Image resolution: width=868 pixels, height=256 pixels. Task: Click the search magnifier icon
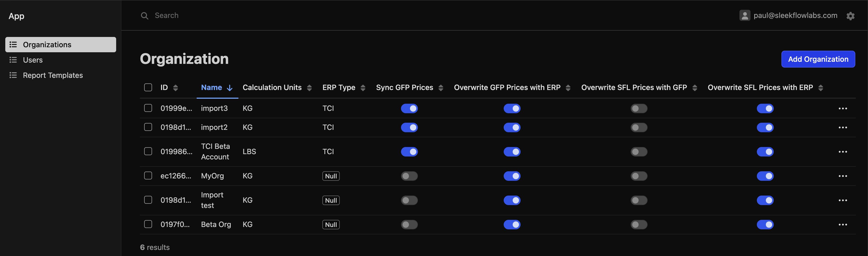pyautogui.click(x=144, y=16)
